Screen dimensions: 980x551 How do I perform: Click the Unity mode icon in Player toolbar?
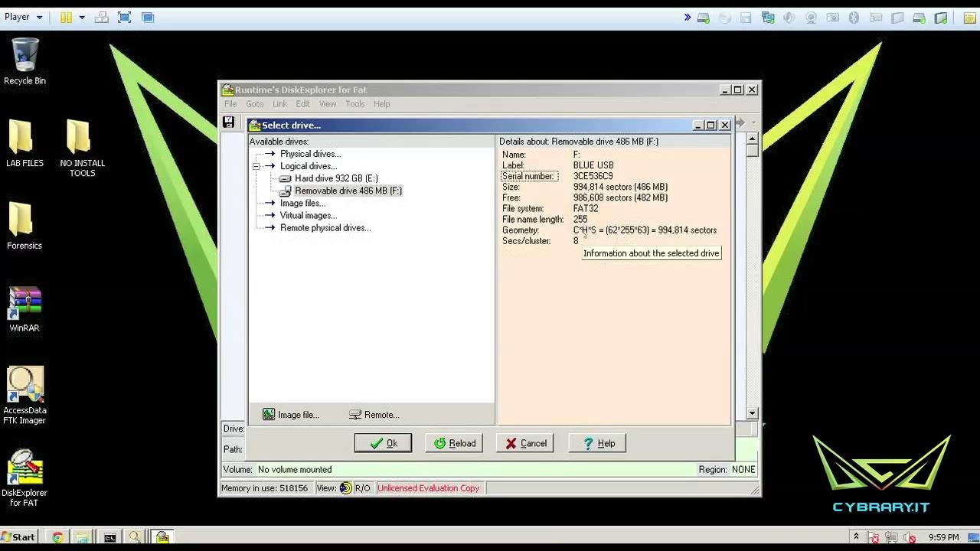(148, 17)
